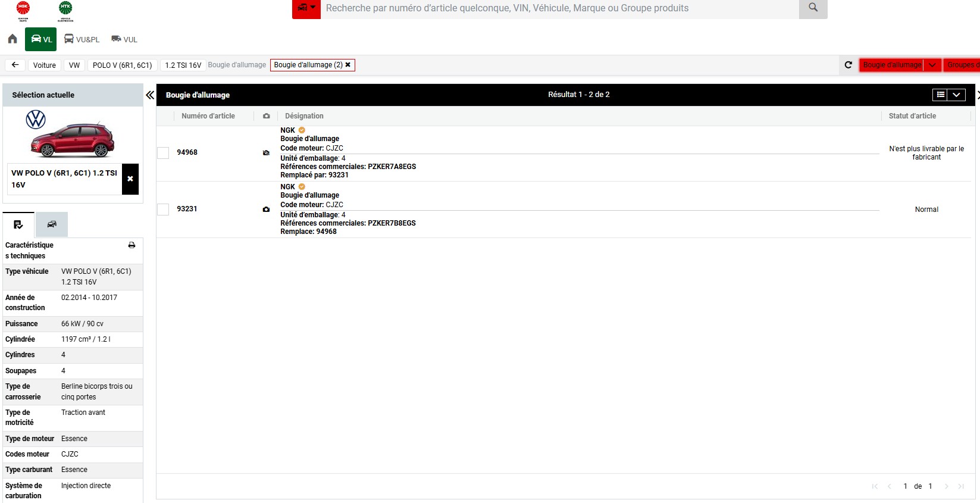Print the technical characteristics

131,245
